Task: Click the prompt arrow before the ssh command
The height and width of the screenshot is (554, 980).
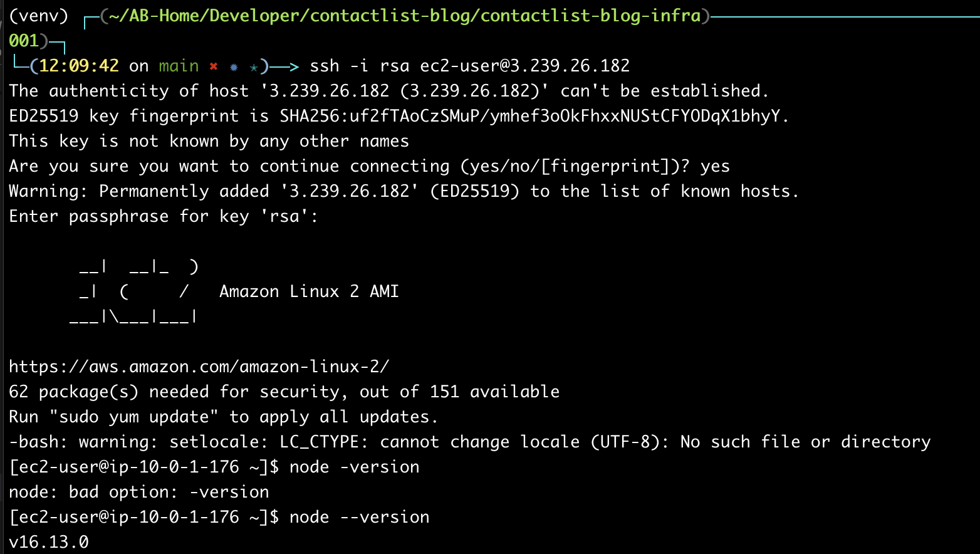Action: point(284,66)
